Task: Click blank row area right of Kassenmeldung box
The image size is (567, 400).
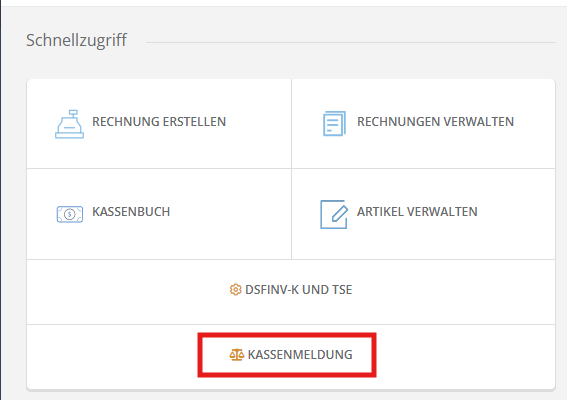Action: 465,356
